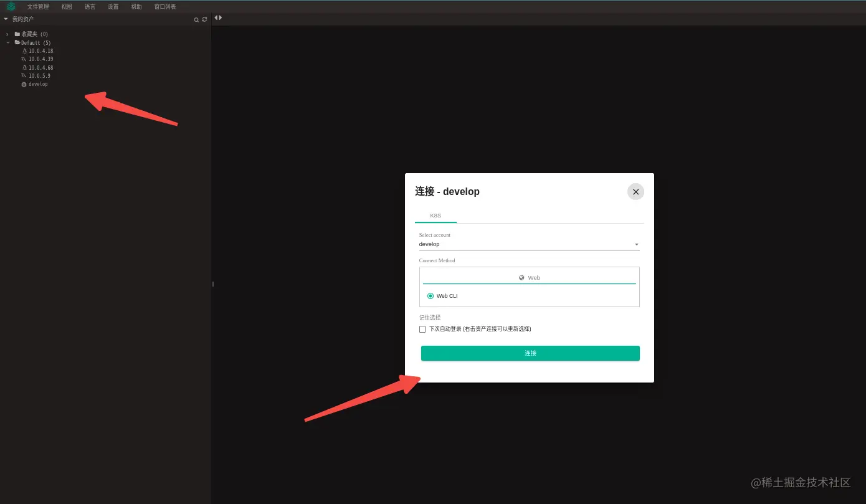Open the 窗口列表 menu
This screenshot has height=504, width=866.
(x=165, y=7)
